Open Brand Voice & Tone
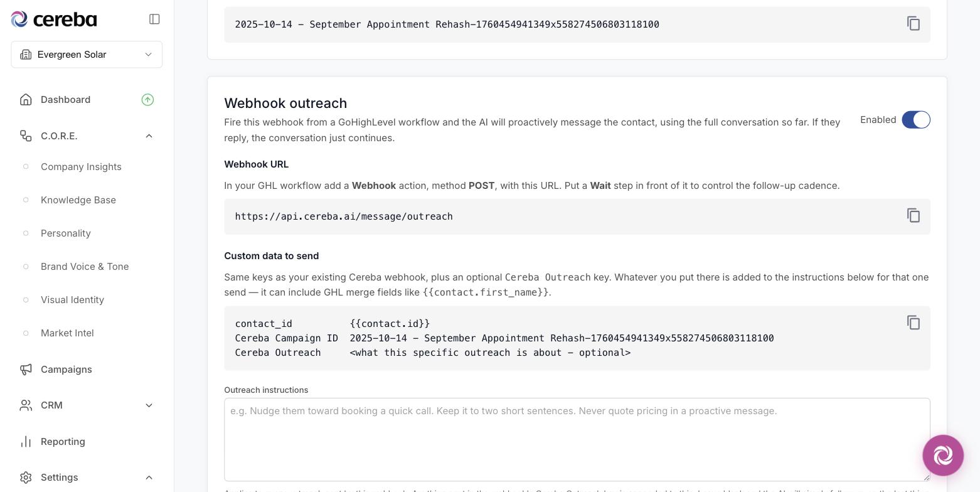The image size is (980, 492). (x=85, y=267)
